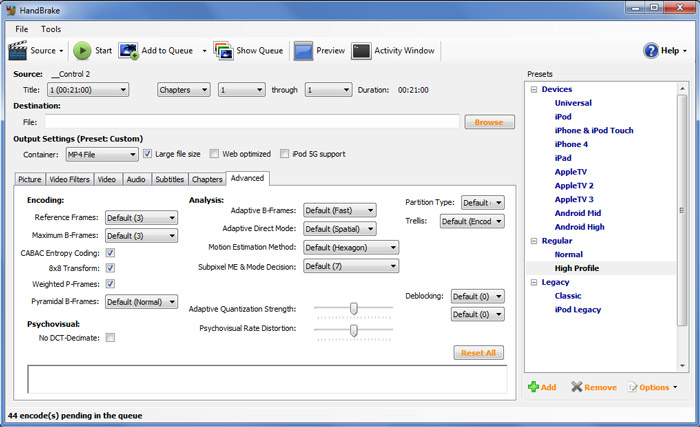The height and width of the screenshot is (427, 700).
Task: Switch to the Video Filters tab
Action: point(69,179)
